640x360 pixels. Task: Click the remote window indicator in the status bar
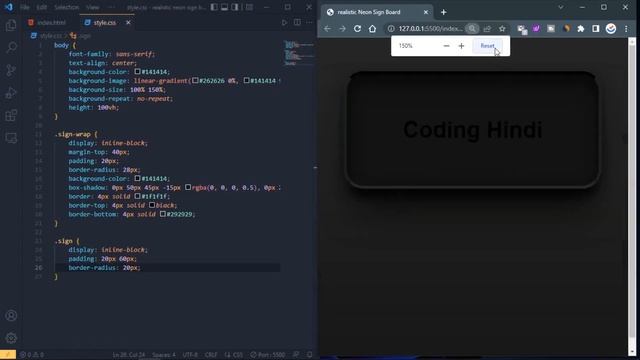(x=8, y=355)
